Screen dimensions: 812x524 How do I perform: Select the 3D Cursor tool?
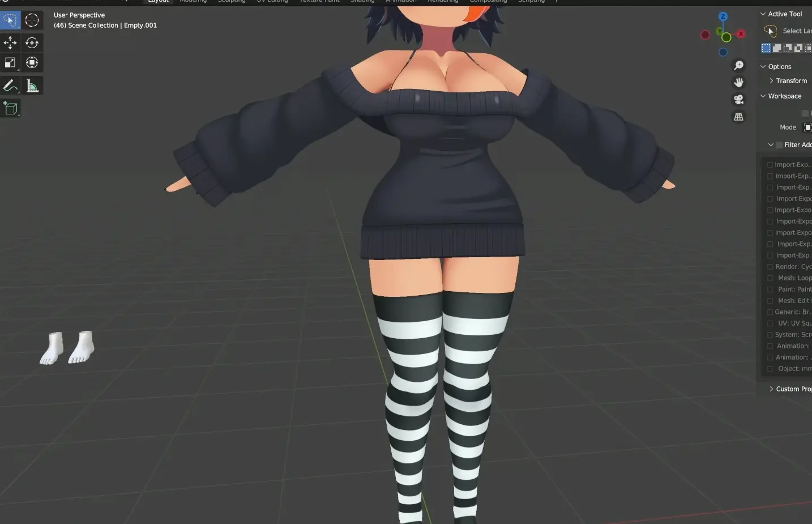point(32,20)
